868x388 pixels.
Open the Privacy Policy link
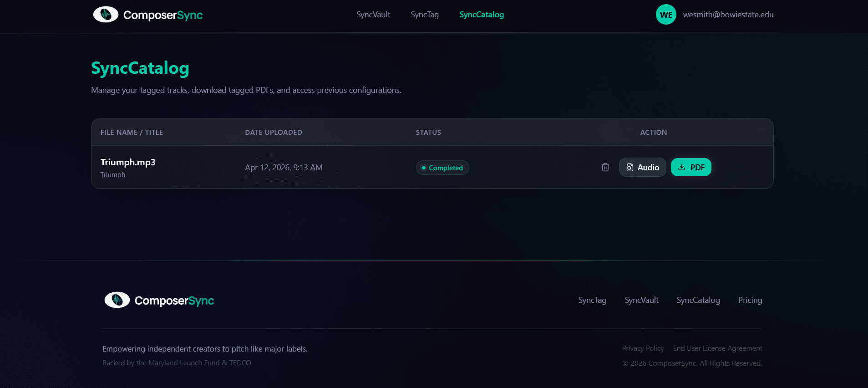643,348
